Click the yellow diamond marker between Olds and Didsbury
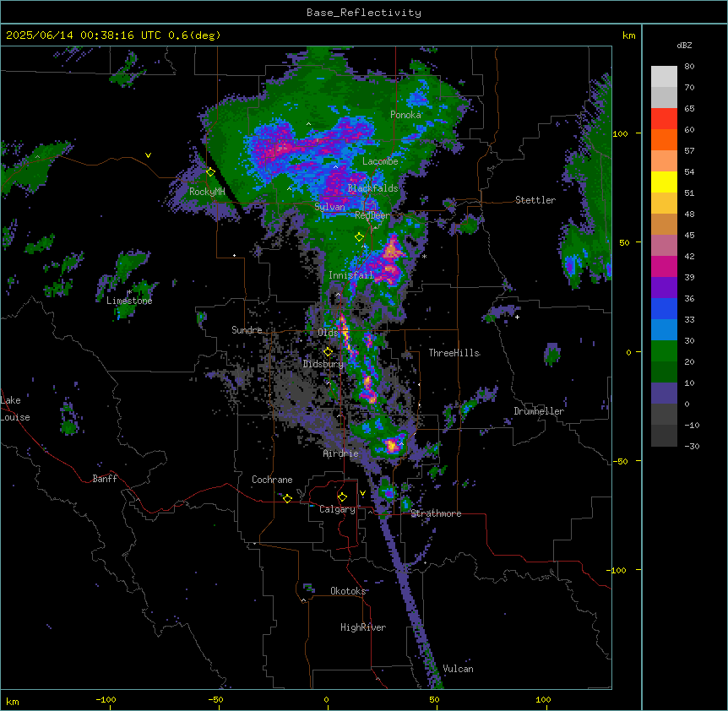 [x=328, y=352]
